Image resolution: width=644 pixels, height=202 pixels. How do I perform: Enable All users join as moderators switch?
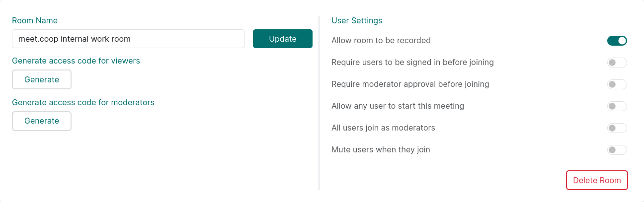point(617,128)
